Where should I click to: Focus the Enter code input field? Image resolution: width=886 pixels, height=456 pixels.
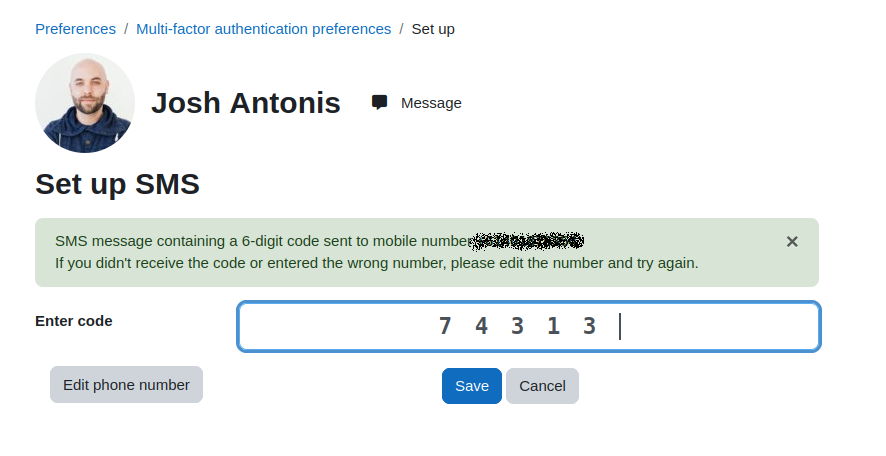[x=528, y=327]
